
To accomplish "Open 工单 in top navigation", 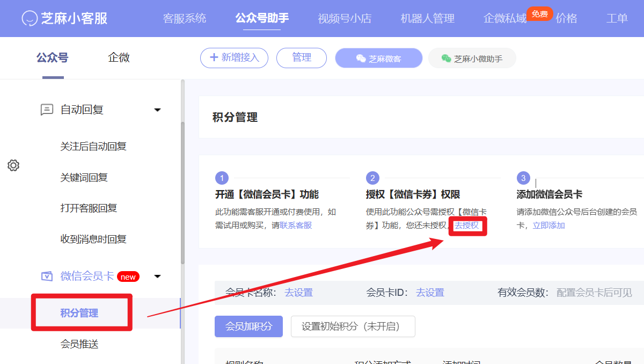I will pos(617,18).
